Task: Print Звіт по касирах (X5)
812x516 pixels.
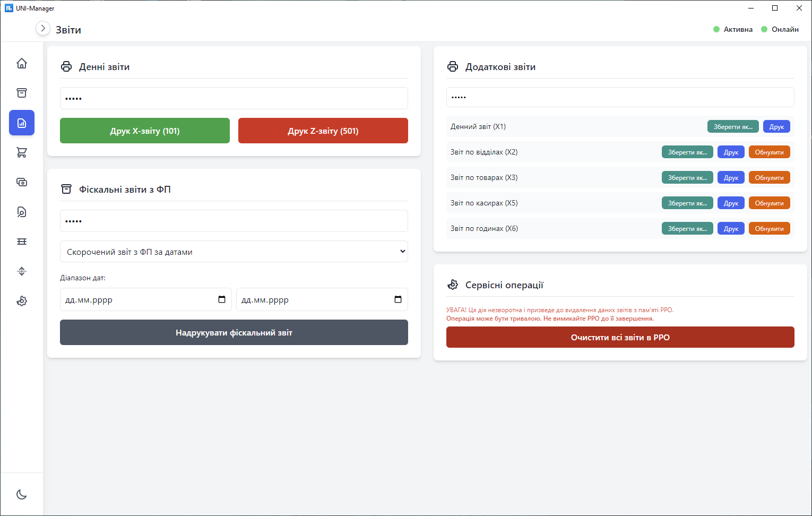Action: 731,203
